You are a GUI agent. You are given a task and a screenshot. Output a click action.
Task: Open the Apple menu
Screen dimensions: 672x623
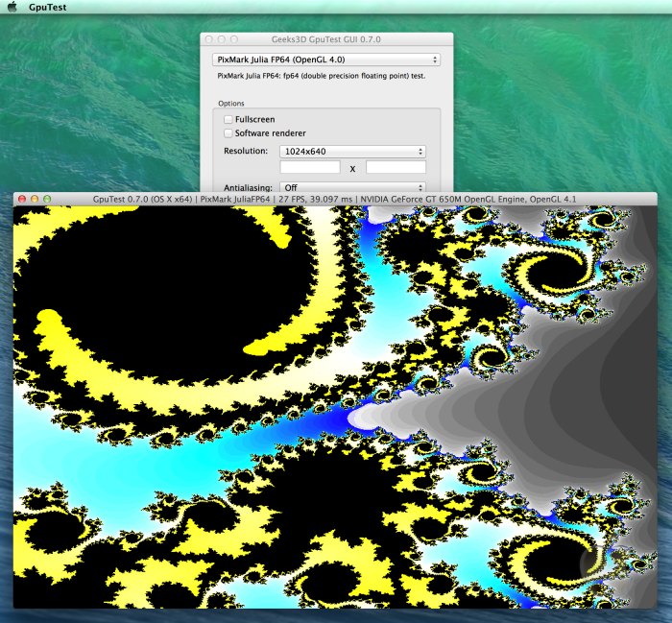(12, 7)
